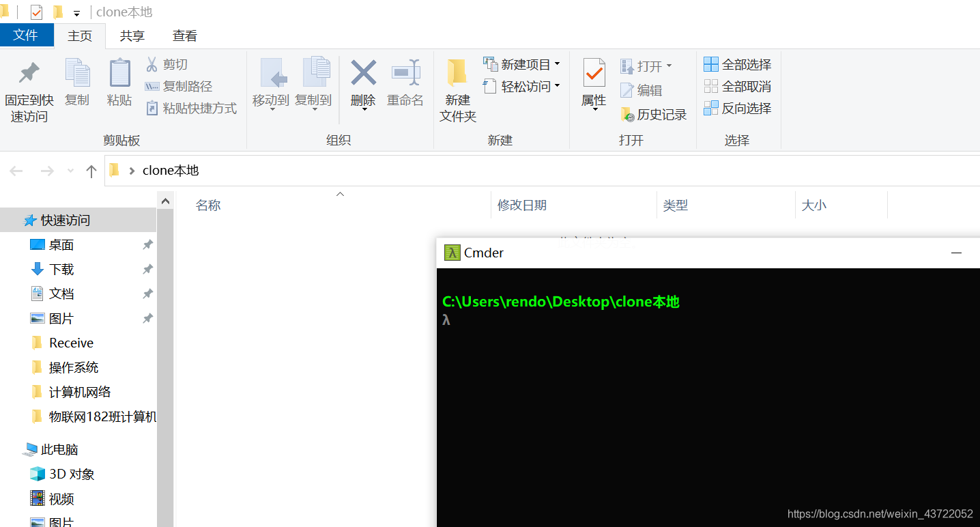Open the Open (打开) ribbon dropdown
The image size is (980, 527).
pyautogui.click(x=646, y=66)
